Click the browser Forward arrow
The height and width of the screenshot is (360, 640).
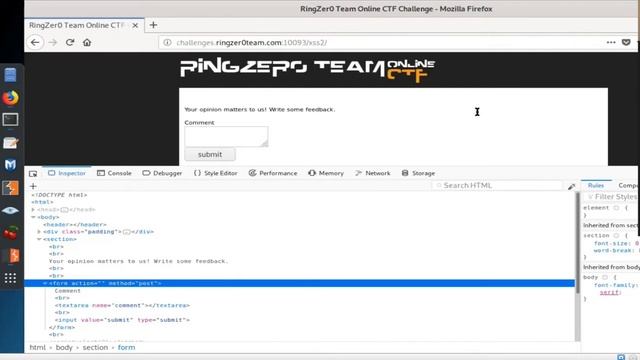tap(53, 42)
